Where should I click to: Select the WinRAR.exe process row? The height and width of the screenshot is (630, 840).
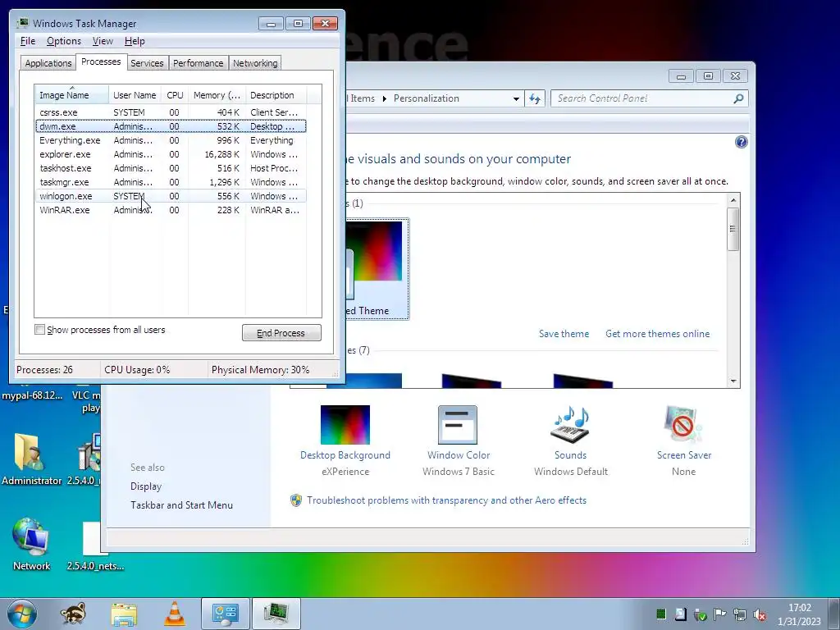coord(171,210)
